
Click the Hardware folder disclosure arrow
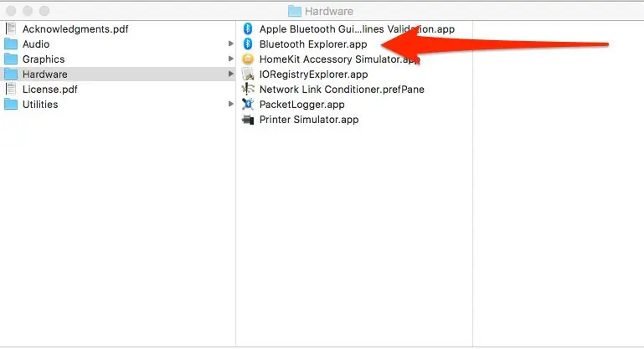[231, 74]
